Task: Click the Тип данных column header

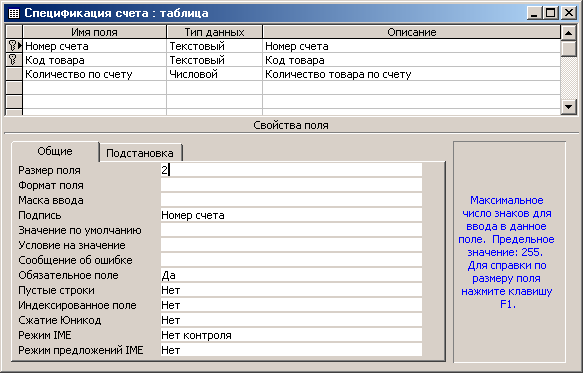Action: [x=215, y=32]
